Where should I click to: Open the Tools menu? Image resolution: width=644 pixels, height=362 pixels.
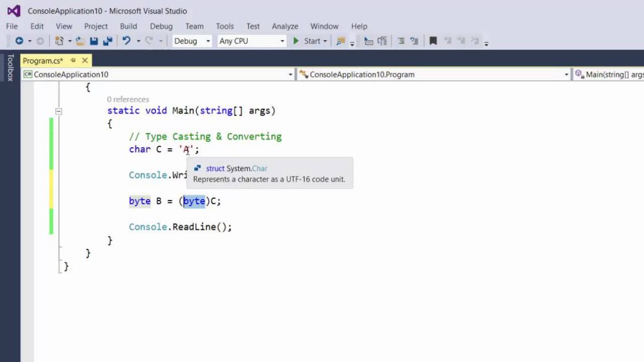coord(225,26)
